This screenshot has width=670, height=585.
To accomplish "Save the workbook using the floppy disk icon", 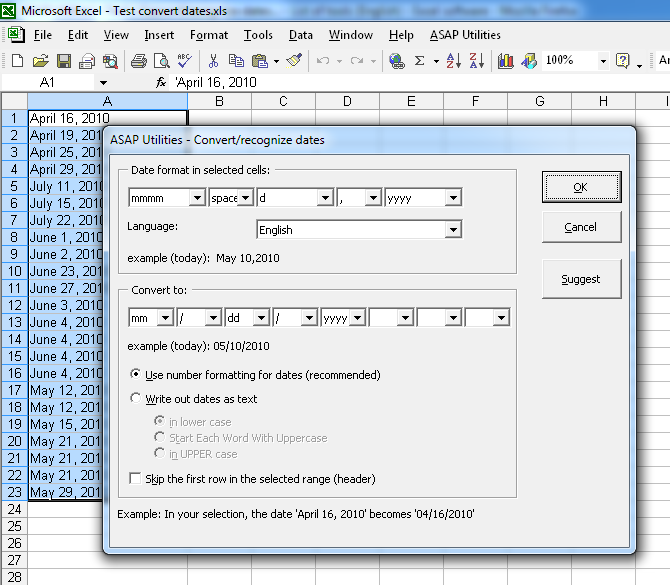I will pos(64,61).
